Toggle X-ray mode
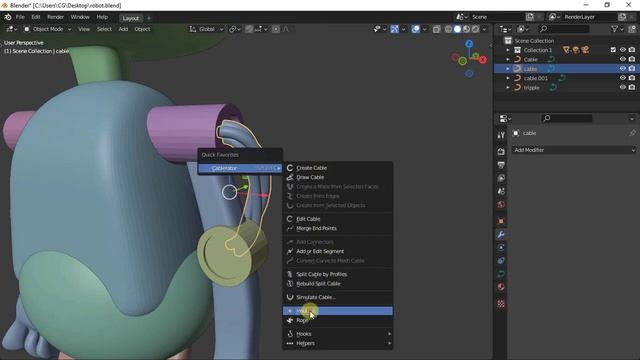Image resolution: width=640 pixels, height=360 pixels. coord(436,29)
